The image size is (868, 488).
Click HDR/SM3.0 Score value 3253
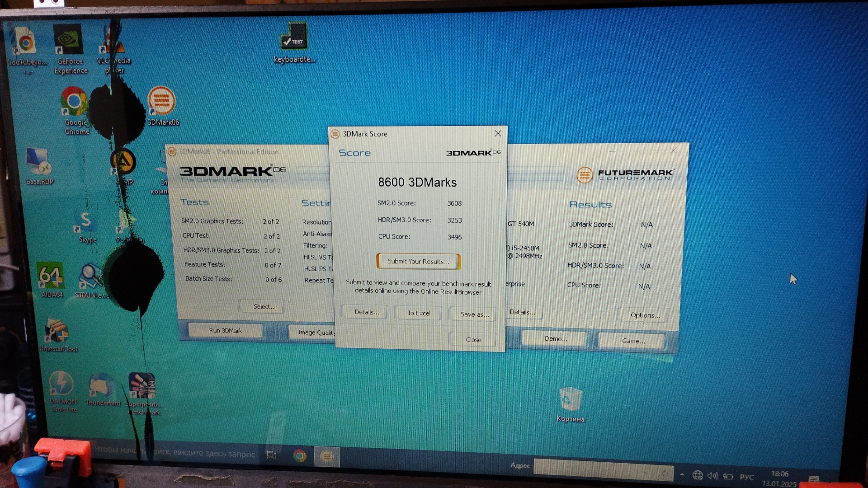coord(454,220)
